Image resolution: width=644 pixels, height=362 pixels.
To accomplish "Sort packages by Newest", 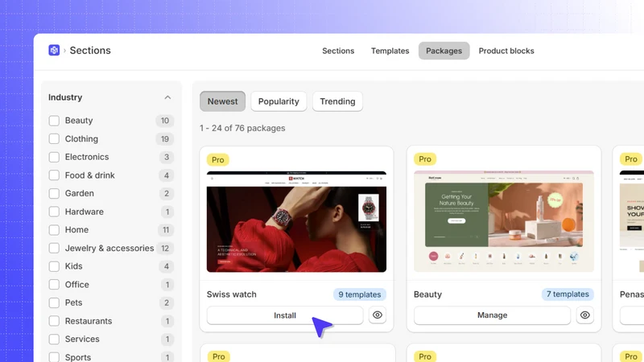I will (223, 101).
